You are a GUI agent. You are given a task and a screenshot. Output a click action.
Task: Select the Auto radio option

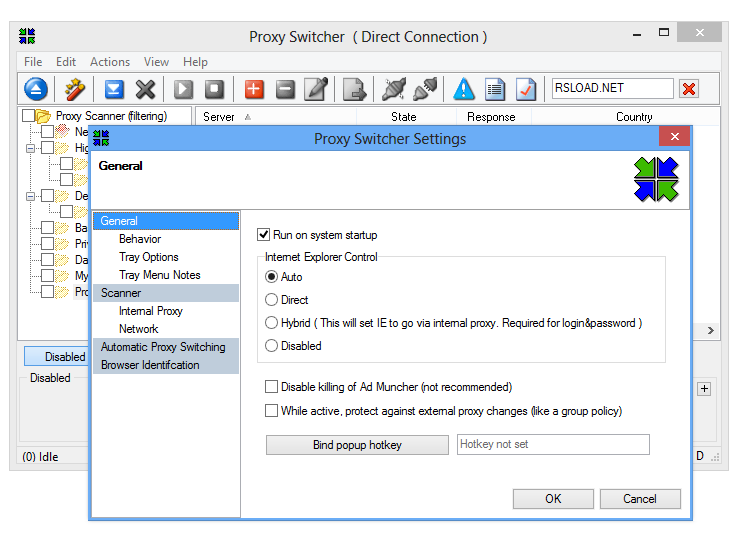click(271, 277)
